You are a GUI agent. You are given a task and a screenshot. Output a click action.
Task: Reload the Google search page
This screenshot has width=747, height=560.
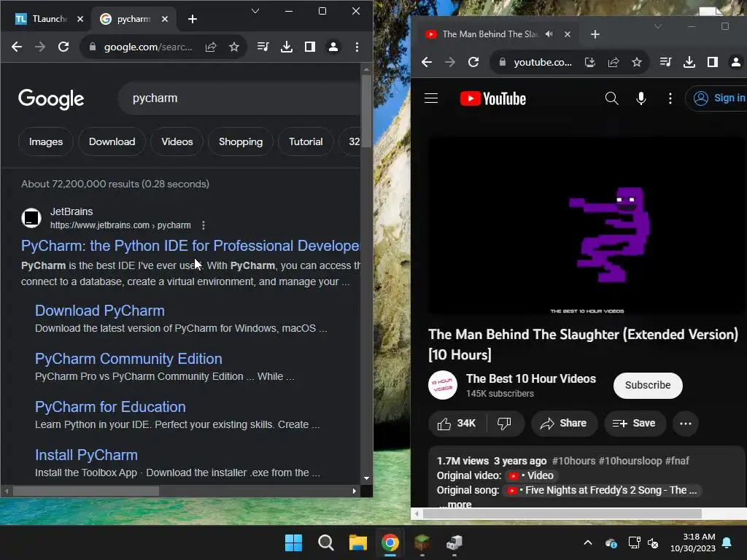pyautogui.click(x=63, y=47)
